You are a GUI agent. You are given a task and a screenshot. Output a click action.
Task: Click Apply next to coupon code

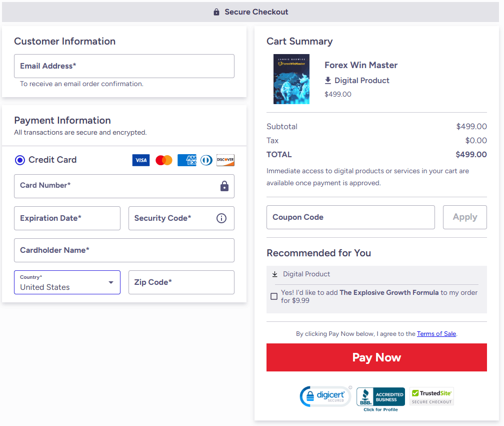click(x=464, y=217)
